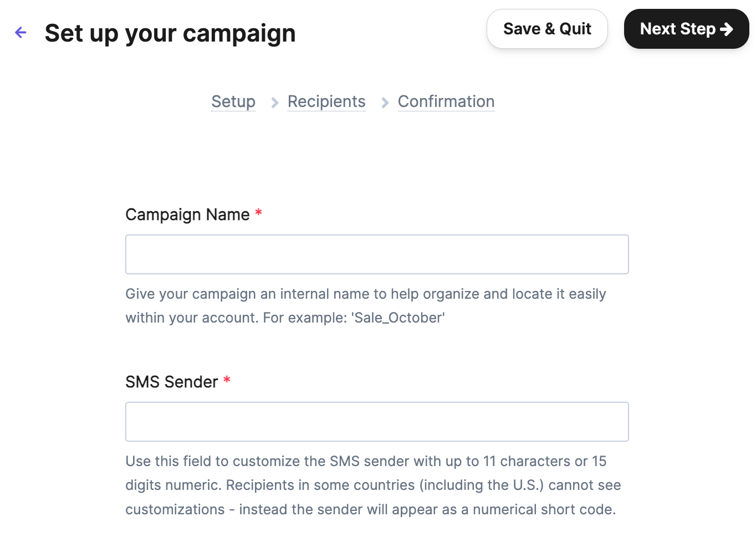Image resolution: width=756 pixels, height=542 pixels.
Task: Click the "Next Step" button label
Action: tap(677, 29)
